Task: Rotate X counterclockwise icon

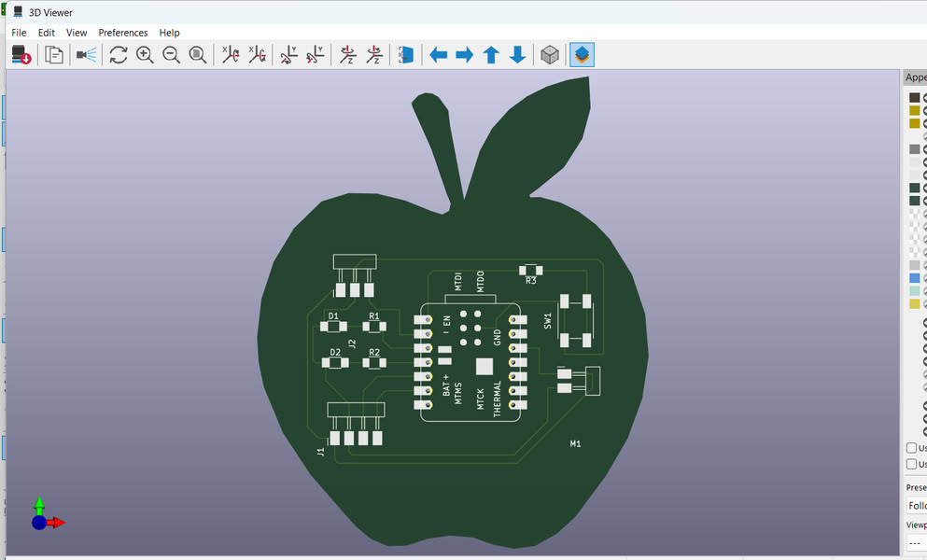Action: coord(257,55)
